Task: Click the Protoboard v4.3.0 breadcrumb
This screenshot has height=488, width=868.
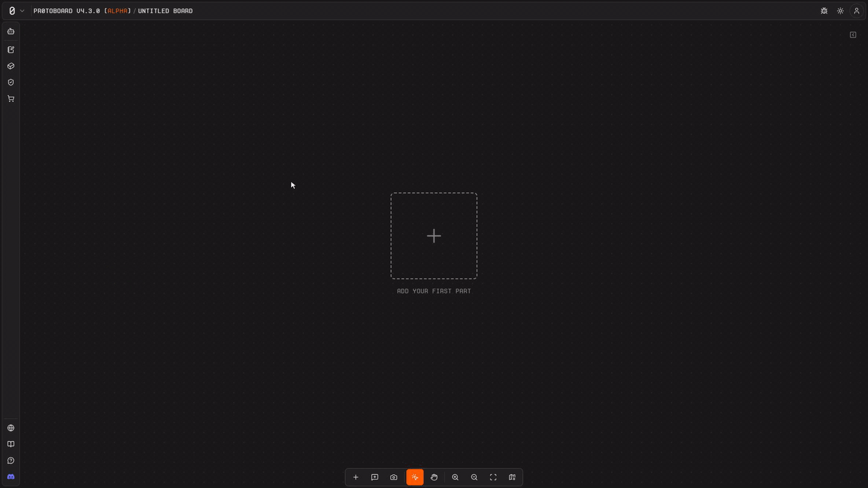Action: point(82,11)
